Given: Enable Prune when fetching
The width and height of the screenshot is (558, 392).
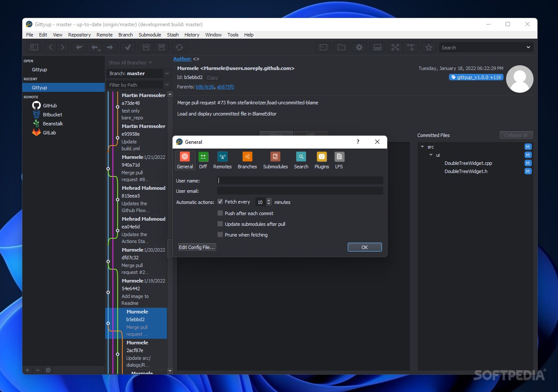Looking at the screenshot, I should click(220, 234).
